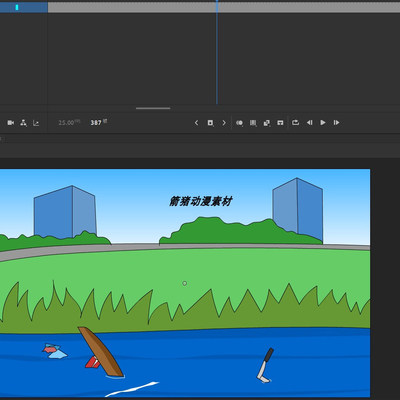Click the current frame number 387
This screenshot has height=400, width=400.
[96, 123]
